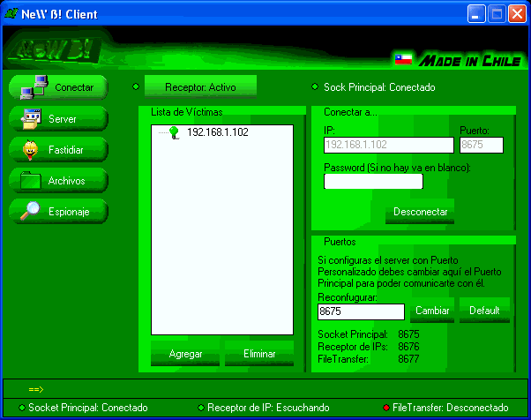Image resolution: width=531 pixels, height=420 pixels.
Task: Click the Archivos folder icon
Action: 31,180
